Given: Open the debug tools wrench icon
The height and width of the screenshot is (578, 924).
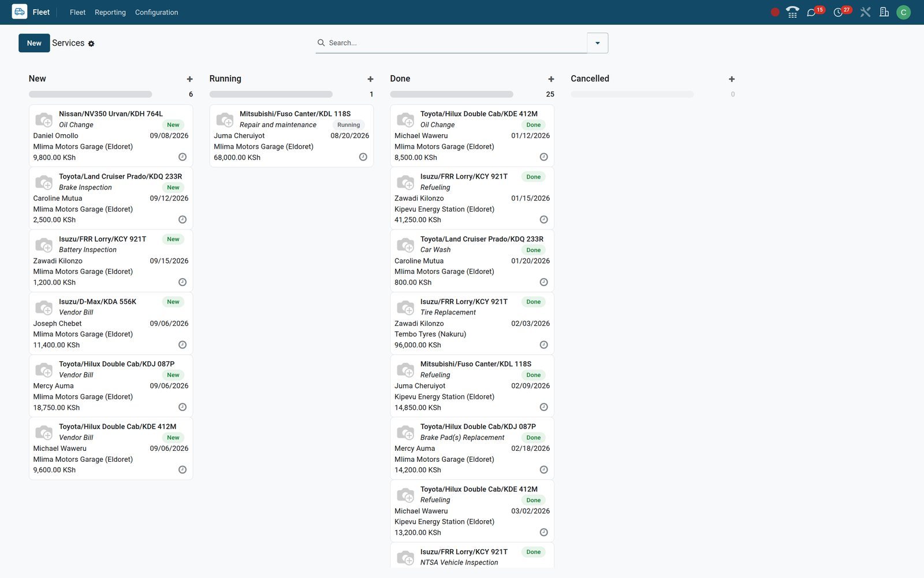Looking at the screenshot, I should tap(865, 12).
